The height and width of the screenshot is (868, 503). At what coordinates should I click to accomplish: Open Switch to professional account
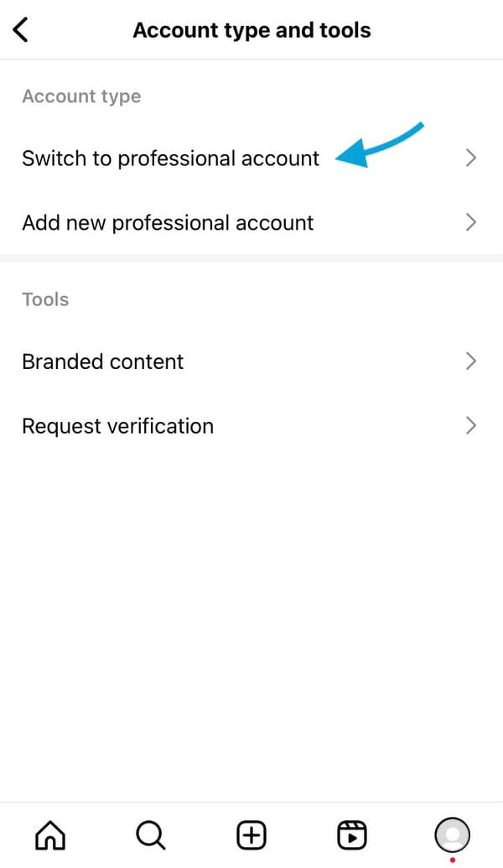coord(170,158)
